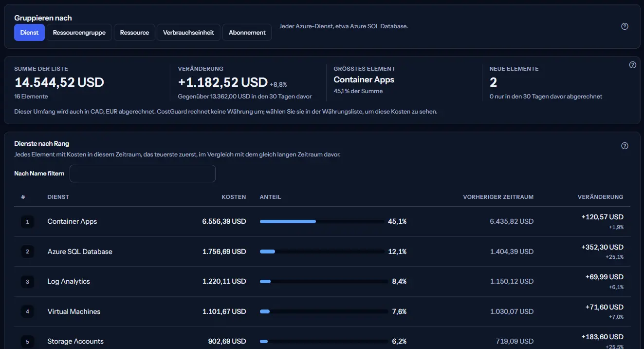Choose the Verbrauchseinheit grouping

point(189,33)
